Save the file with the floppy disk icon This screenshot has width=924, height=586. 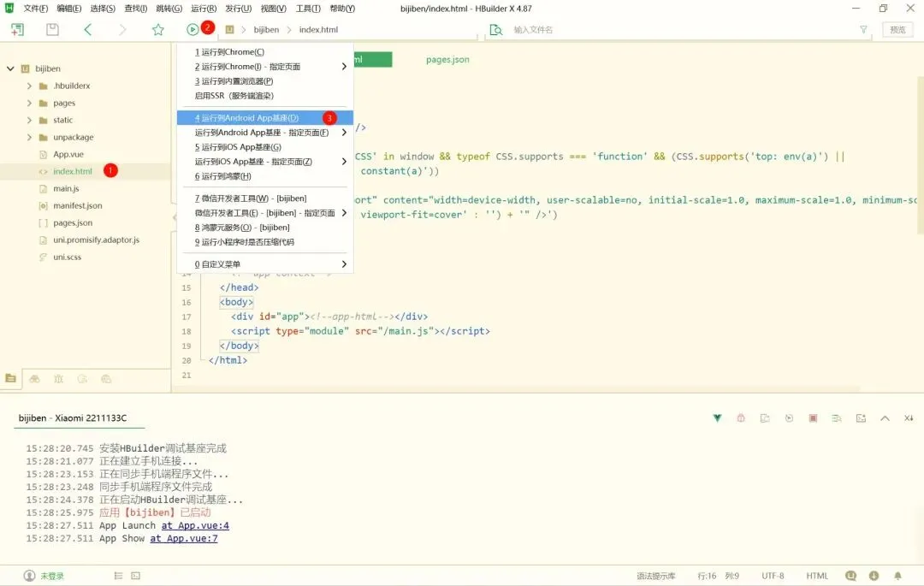pyautogui.click(x=52, y=29)
